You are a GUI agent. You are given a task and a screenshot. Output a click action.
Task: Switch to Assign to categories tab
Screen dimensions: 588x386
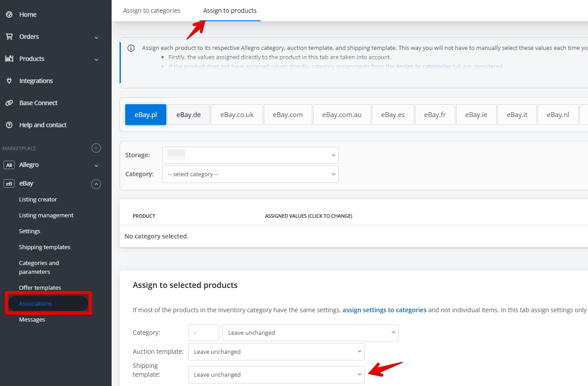tap(151, 11)
